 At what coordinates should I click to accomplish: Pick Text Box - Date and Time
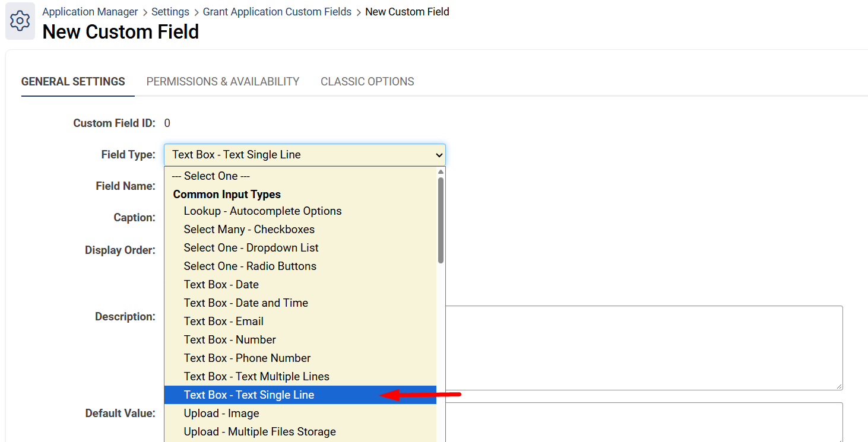click(300, 303)
